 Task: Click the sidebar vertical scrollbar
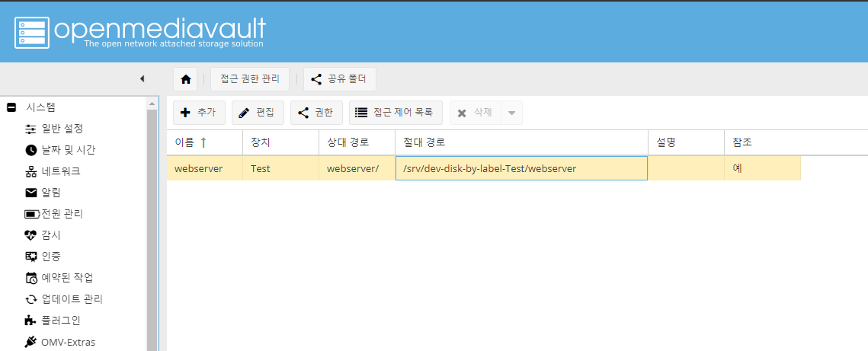click(152, 228)
